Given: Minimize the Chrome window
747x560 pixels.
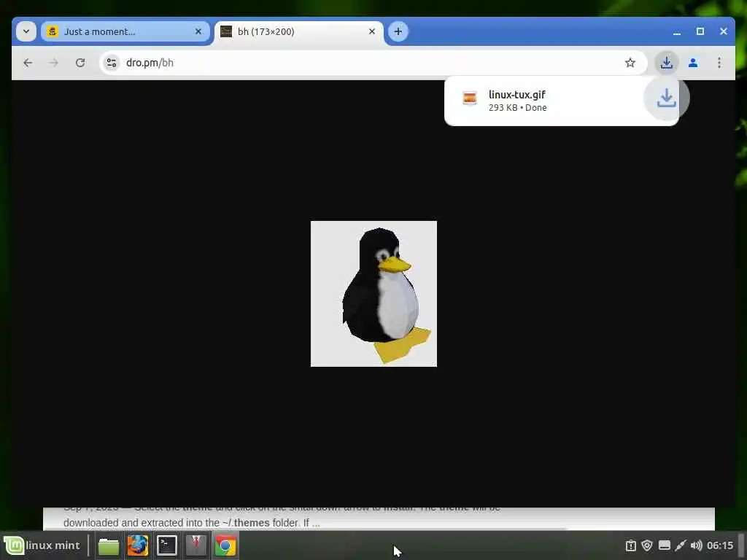Looking at the screenshot, I should tap(676, 31).
